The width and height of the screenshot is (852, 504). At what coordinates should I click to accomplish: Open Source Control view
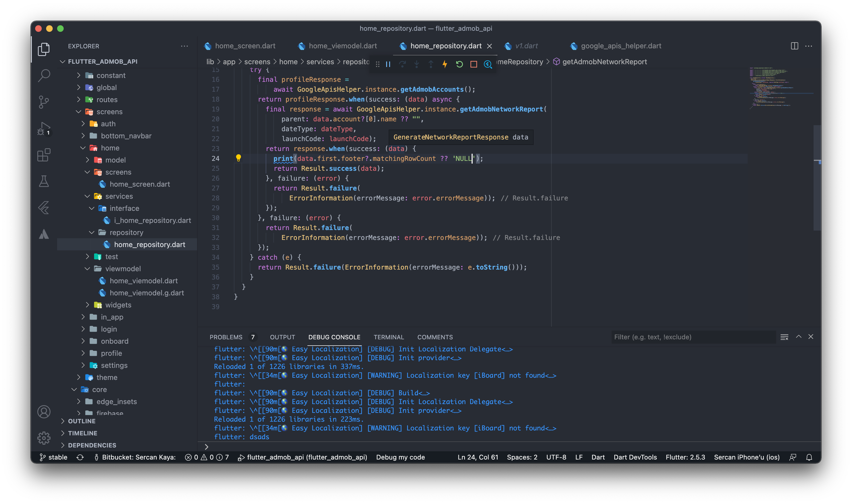pyautogui.click(x=44, y=102)
